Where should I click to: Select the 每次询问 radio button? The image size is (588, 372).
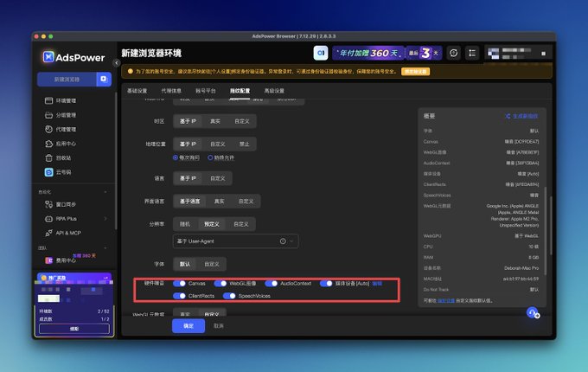click(176, 157)
